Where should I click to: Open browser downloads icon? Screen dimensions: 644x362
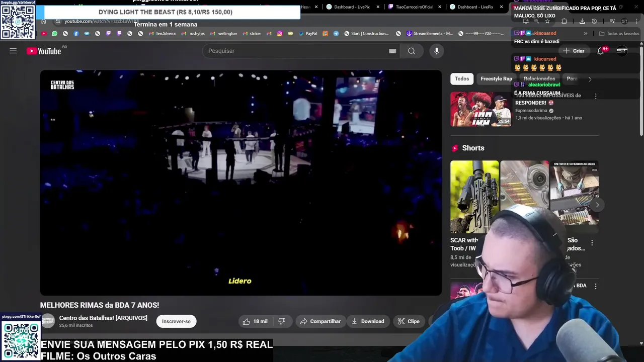pos(582,21)
